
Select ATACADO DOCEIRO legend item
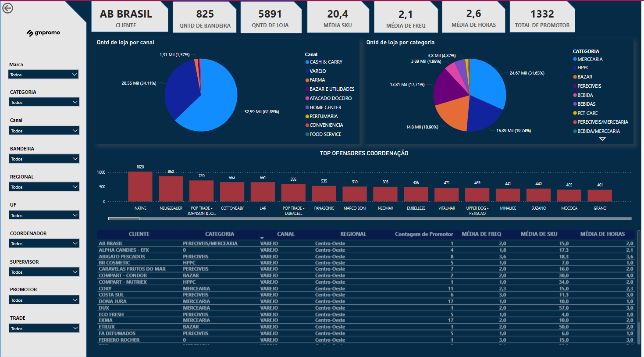[x=328, y=98]
